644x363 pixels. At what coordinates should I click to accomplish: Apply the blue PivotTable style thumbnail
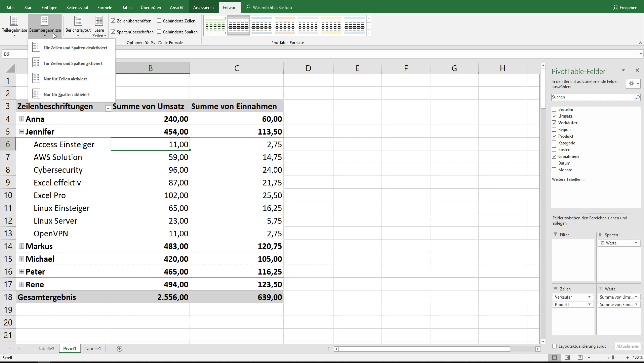261,25
